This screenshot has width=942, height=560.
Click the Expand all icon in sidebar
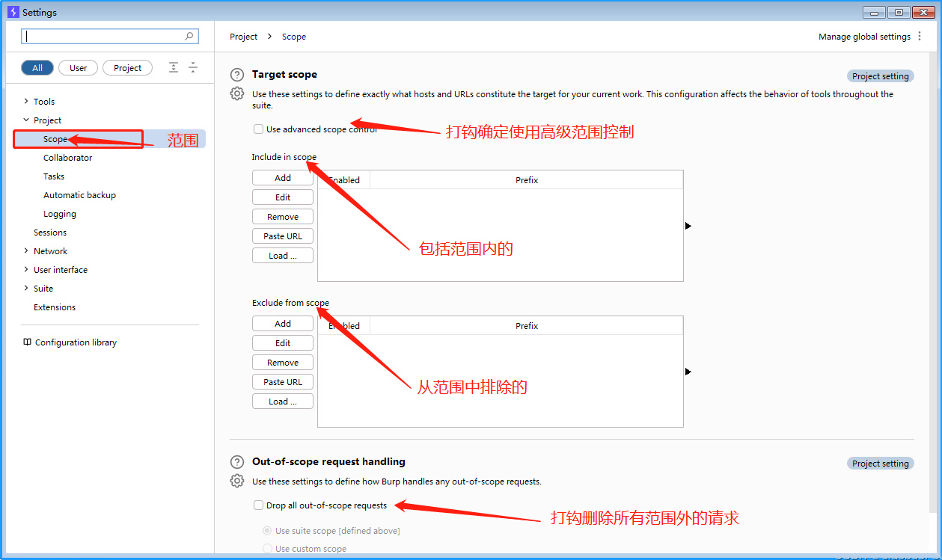tap(174, 67)
